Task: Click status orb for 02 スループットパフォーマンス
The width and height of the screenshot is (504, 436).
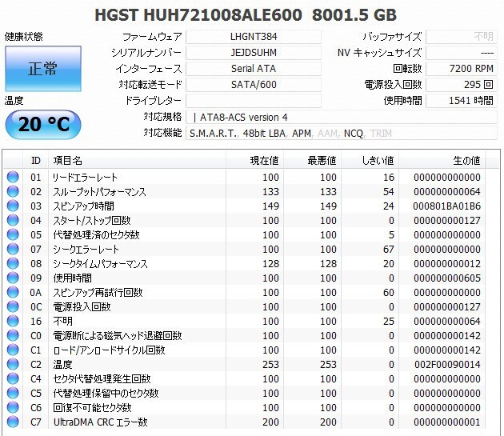Action: [x=13, y=191]
